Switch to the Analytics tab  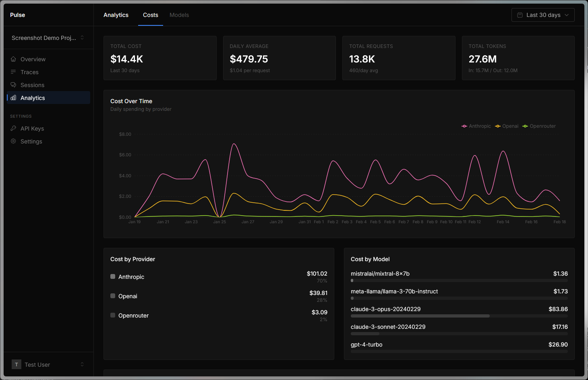tap(116, 15)
